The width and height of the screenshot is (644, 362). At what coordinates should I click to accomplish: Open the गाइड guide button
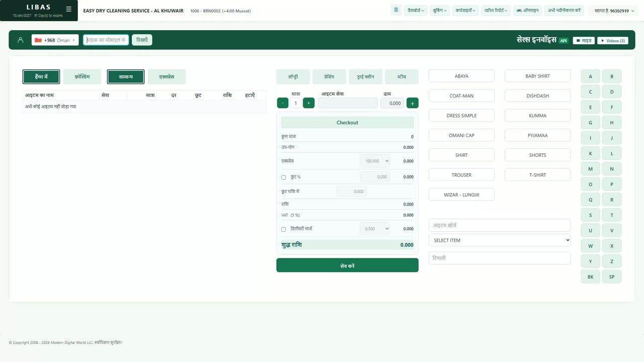point(584,41)
